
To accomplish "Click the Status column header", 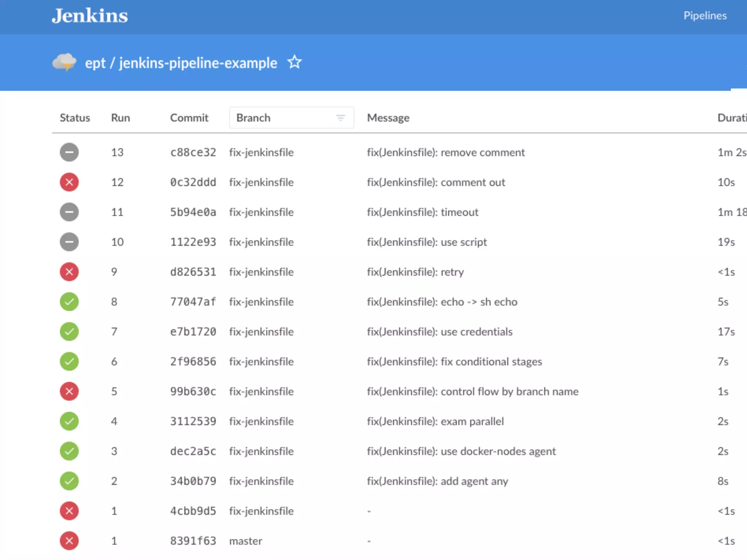I will click(x=75, y=118).
